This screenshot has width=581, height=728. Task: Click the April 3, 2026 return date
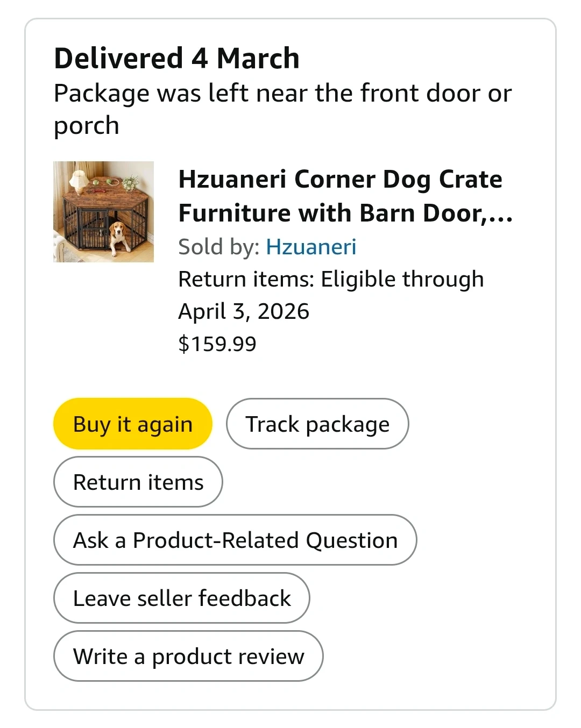tap(244, 312)
